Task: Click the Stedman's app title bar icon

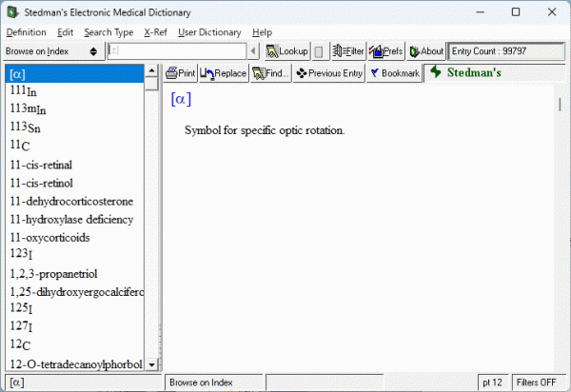Action: 12,12
